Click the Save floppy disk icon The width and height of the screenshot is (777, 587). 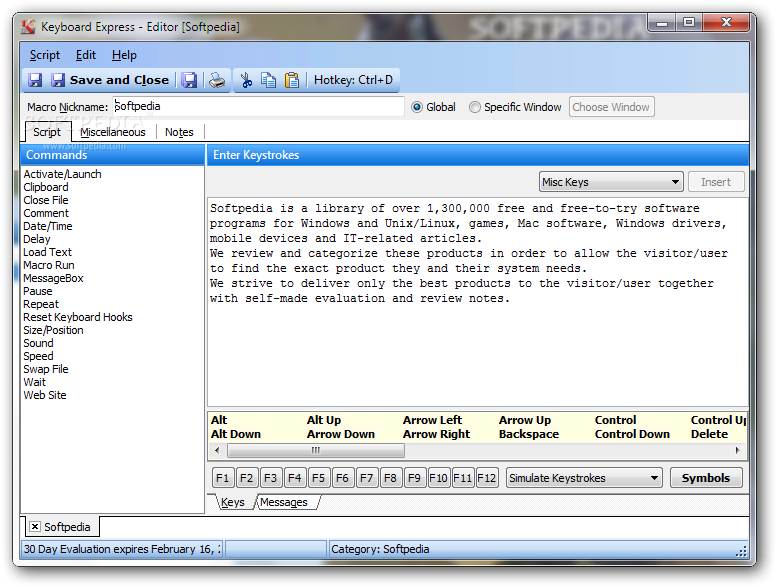35,80
